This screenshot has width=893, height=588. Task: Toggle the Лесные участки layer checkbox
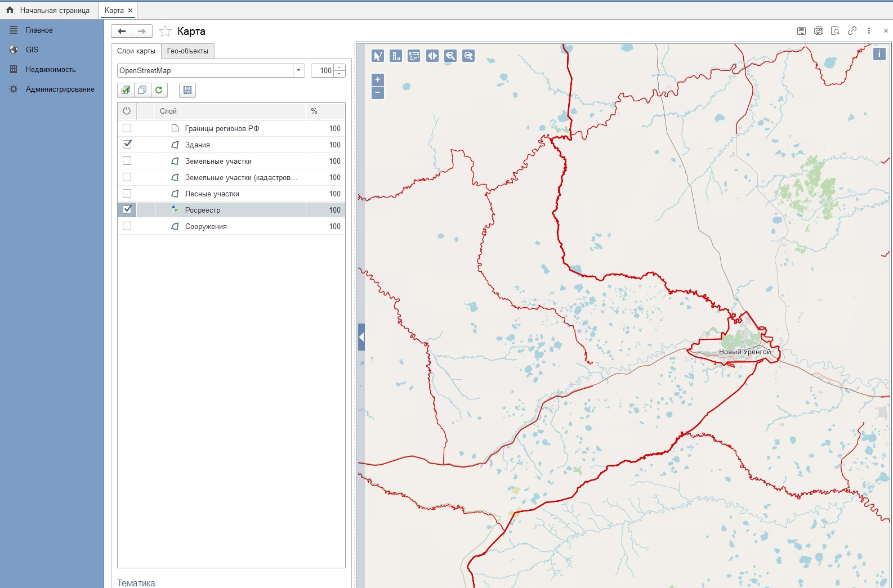(127, 194)
